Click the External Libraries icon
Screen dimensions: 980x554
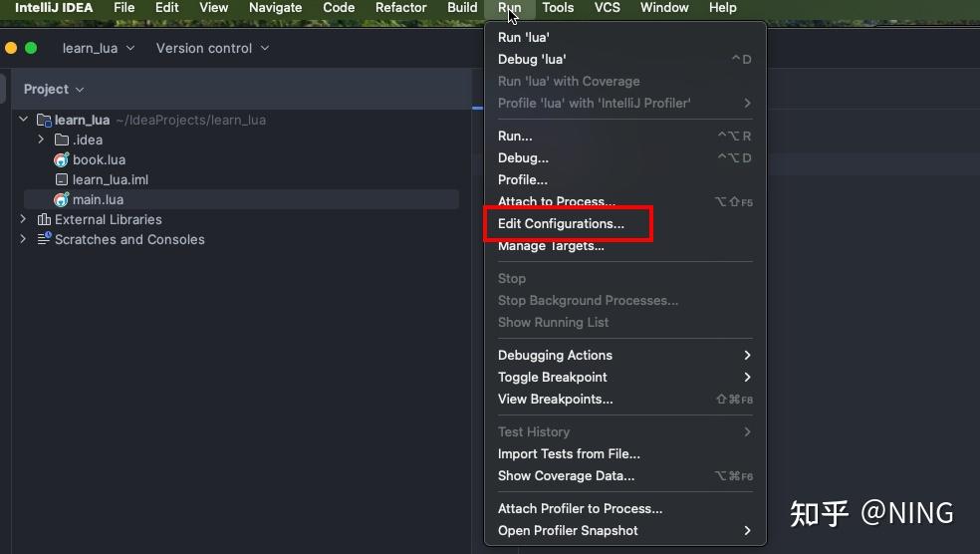click(x=44, y=219)
